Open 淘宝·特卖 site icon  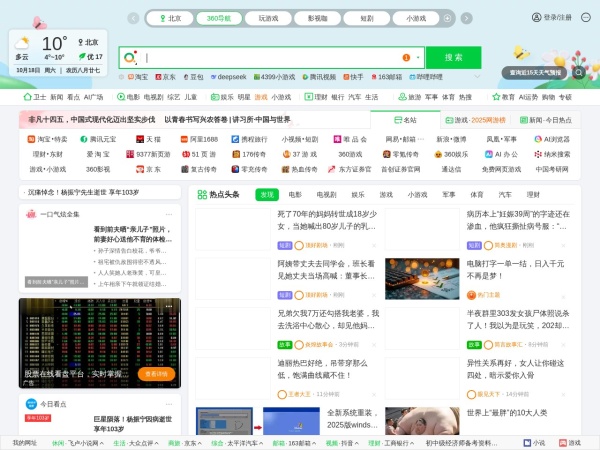coord(31,139)
